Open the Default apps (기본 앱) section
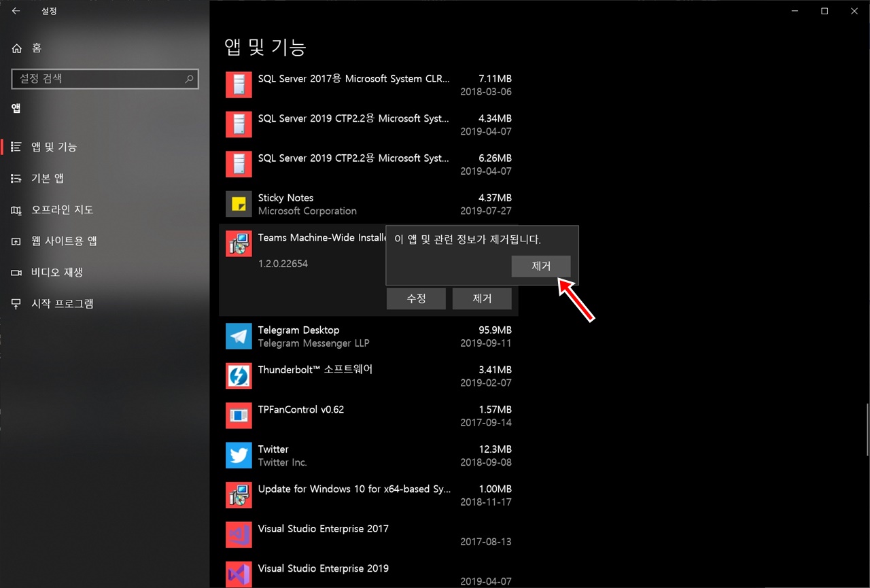This screenshot has width=870, height=588. click(105, 178)
